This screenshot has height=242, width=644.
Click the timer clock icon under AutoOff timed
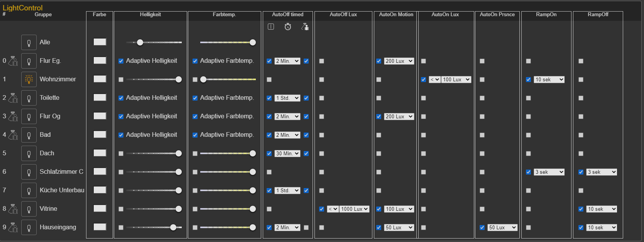coord(288,27)
